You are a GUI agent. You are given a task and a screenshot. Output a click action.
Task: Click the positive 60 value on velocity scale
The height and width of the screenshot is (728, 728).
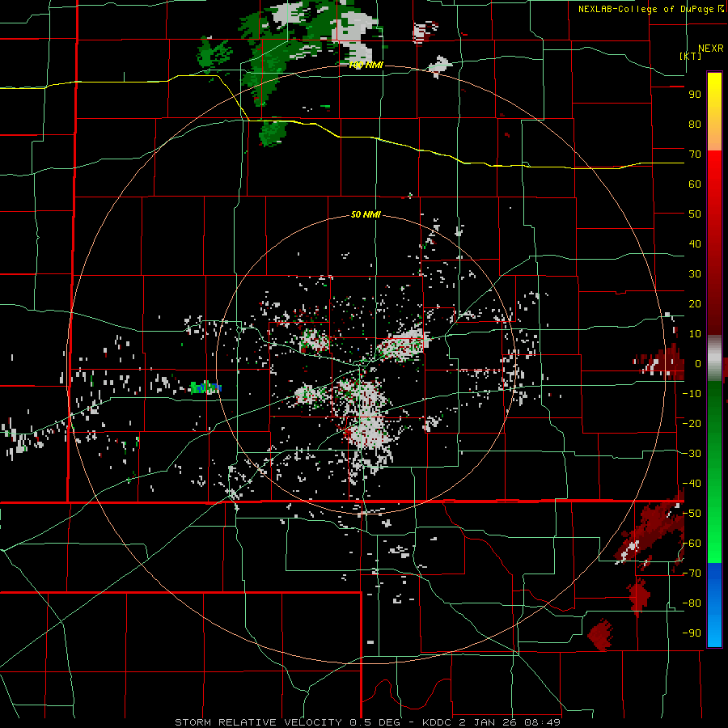click(695, 184)
